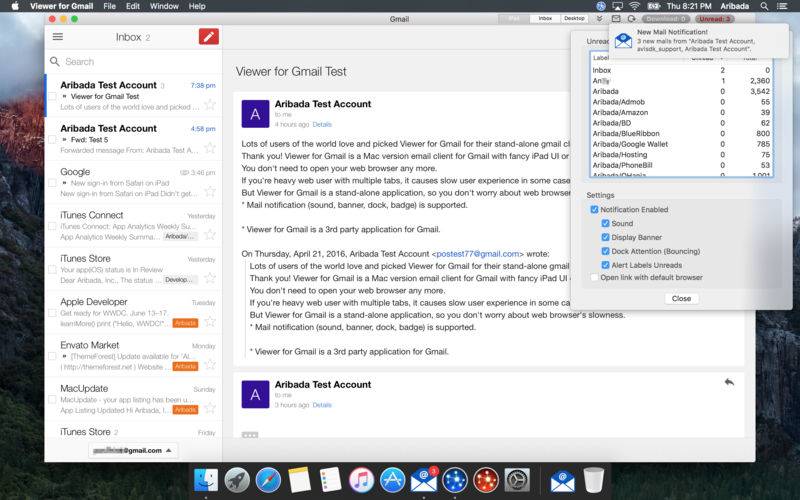Screen dimensions: 800x500
Task: Star the Google sign-in email
Action: pos(209,191)
